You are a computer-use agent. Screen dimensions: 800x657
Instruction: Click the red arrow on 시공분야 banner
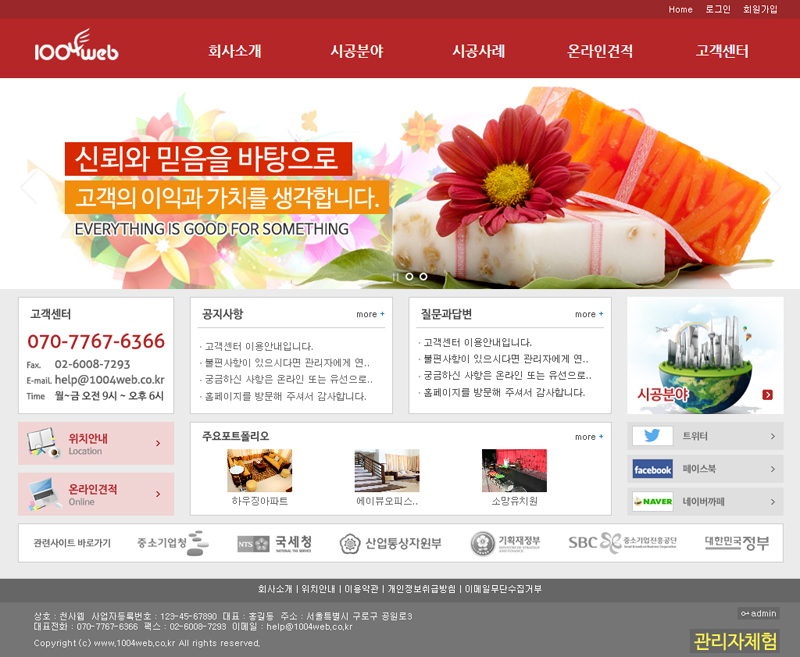coord(767,394)
